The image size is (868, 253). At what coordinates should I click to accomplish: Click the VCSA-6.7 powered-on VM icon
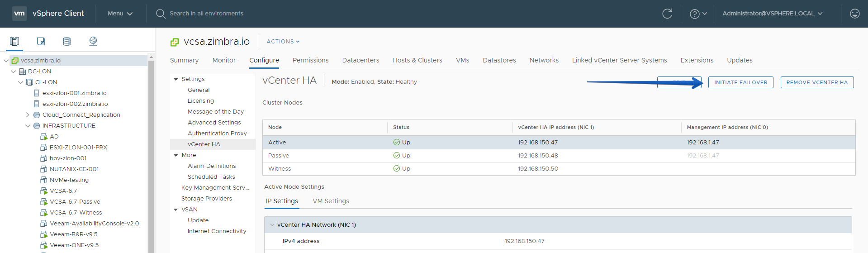coord(44,191)
